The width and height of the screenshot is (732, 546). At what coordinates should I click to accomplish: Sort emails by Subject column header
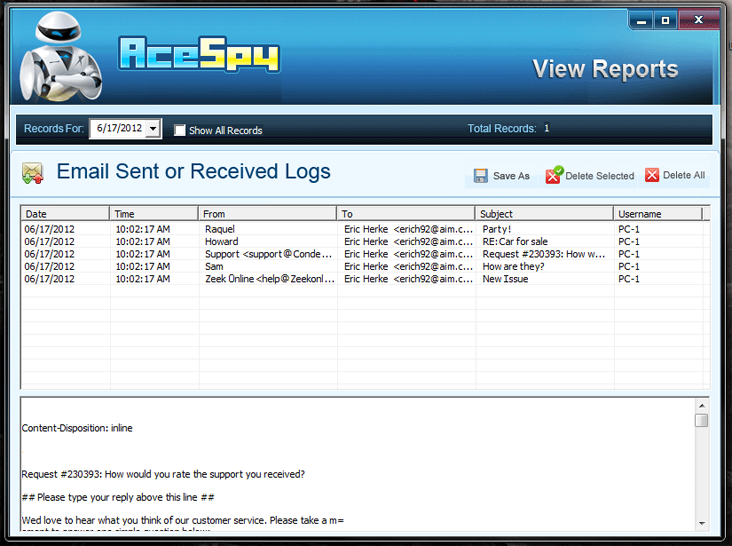tap(544, 214)
